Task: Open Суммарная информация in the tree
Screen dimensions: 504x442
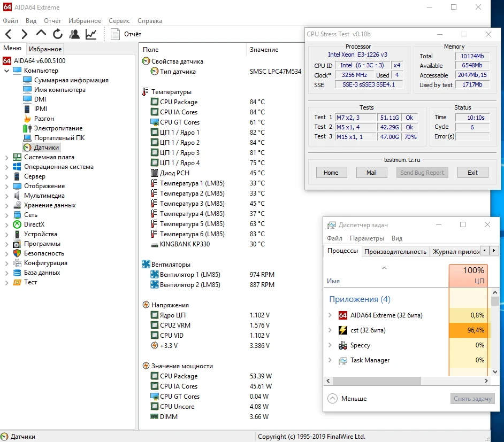Action: [71, 80]
